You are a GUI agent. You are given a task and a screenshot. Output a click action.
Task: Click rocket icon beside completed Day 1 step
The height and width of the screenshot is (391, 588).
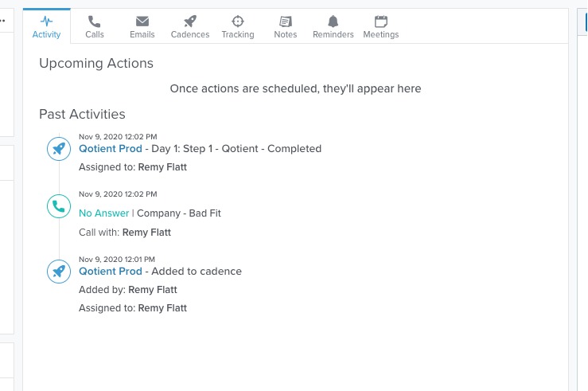(58, 149)
